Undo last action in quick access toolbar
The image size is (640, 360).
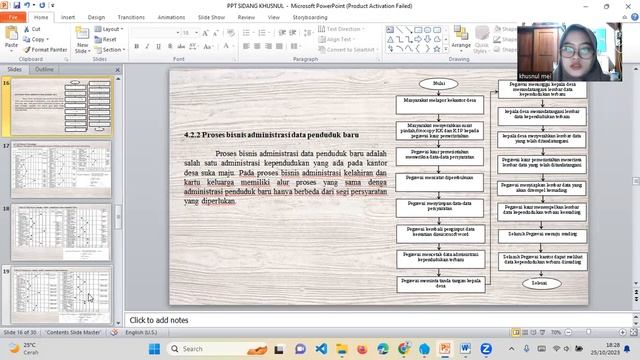27,6
